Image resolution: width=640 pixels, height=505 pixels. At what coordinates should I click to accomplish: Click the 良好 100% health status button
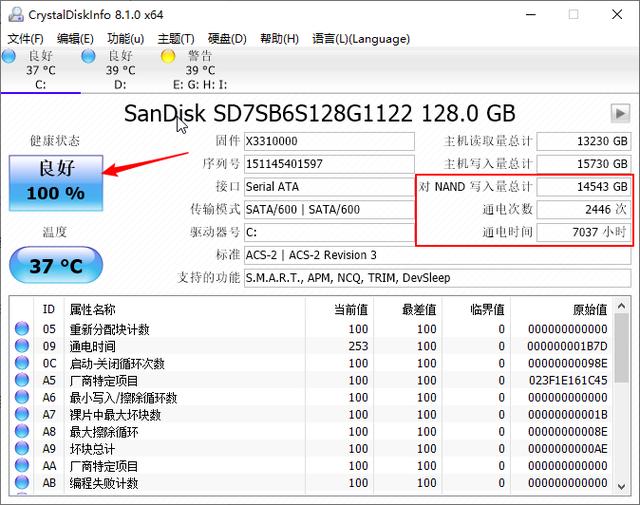[x=55, y=180]
